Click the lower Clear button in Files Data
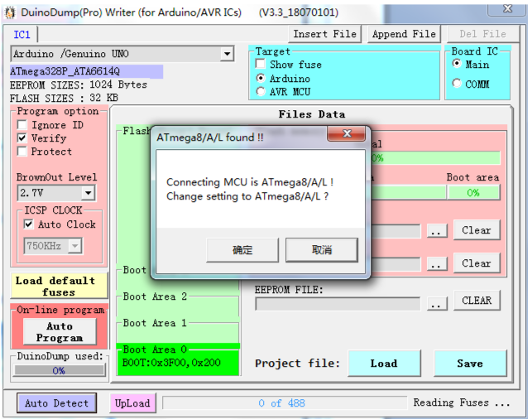 [477, 263]
